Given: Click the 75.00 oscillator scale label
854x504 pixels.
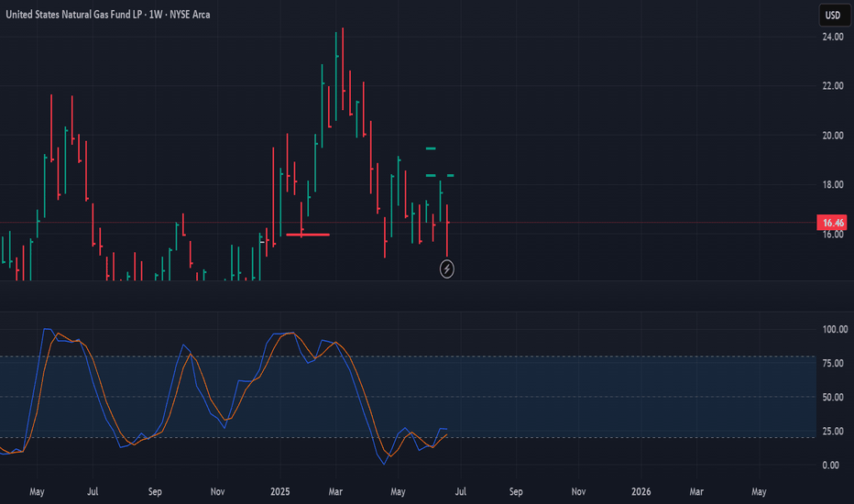Looking at the screenshot, I should (x=833, y=363).
